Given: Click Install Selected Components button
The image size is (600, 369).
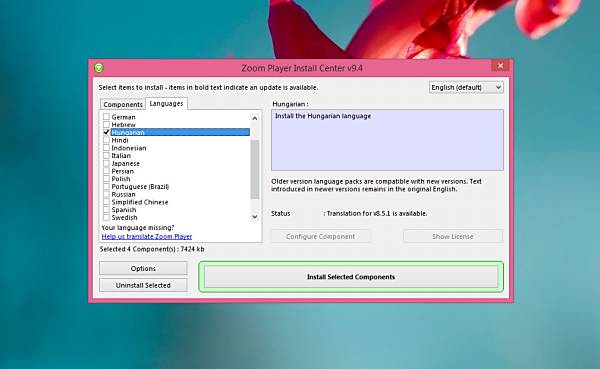Looking at the screenshot, I should tap(351, 277).
